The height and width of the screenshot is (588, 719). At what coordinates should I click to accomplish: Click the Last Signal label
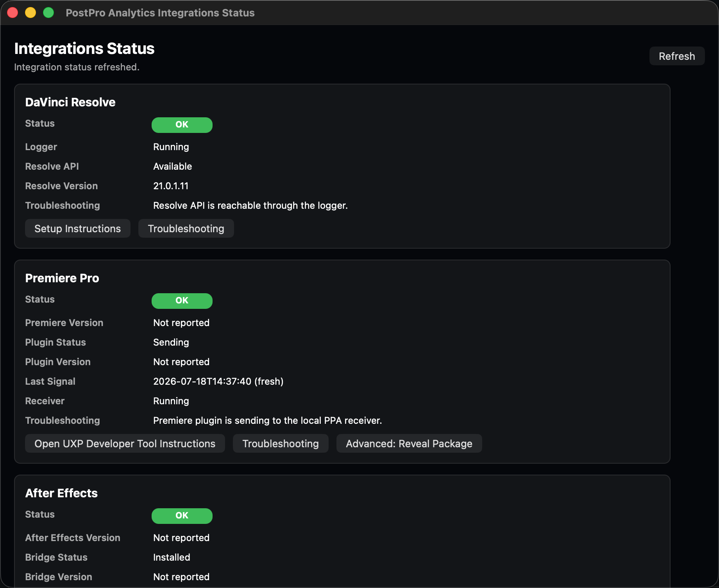50,382
